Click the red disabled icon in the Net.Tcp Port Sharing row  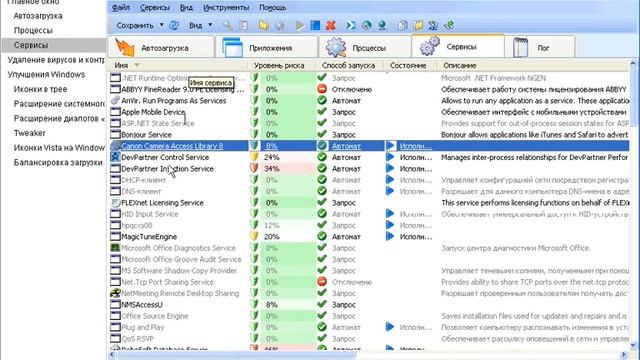tap(322, 282)
